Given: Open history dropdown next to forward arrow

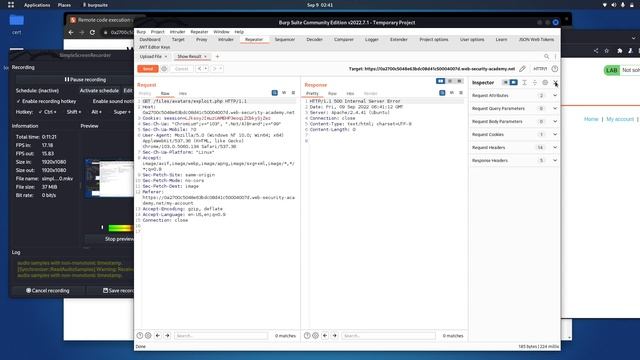Looking at the screenshot, I should tap(221, 69).
